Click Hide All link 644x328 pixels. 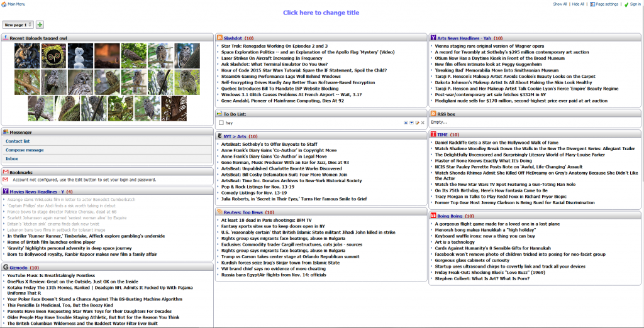(x=578, y=4)
